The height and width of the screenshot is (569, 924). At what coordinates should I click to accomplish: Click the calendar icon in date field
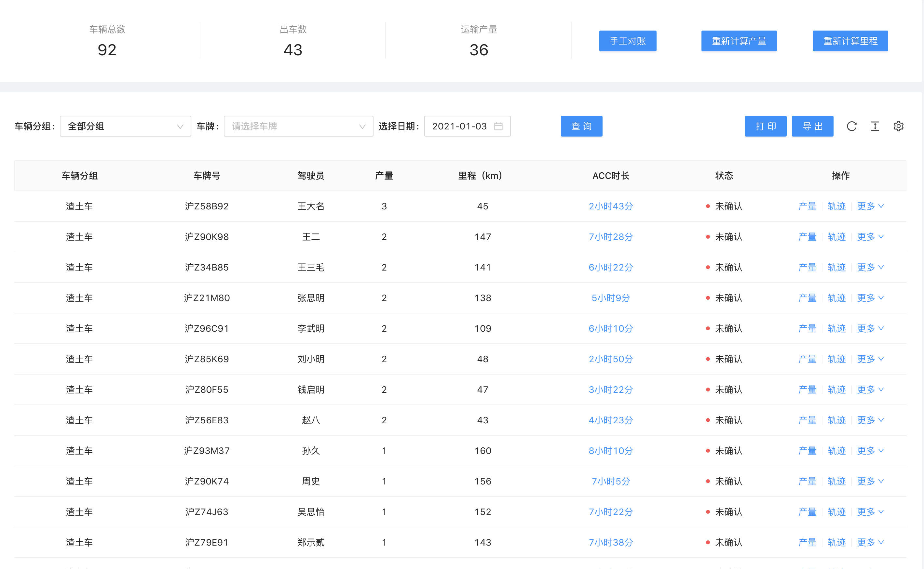[x=498, y=126]
